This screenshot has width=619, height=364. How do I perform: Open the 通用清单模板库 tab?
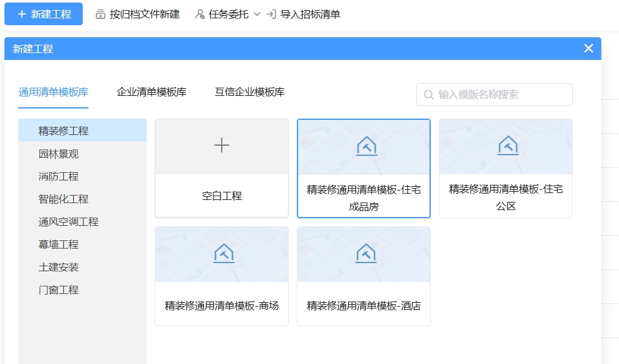click(x=54, y=92)
